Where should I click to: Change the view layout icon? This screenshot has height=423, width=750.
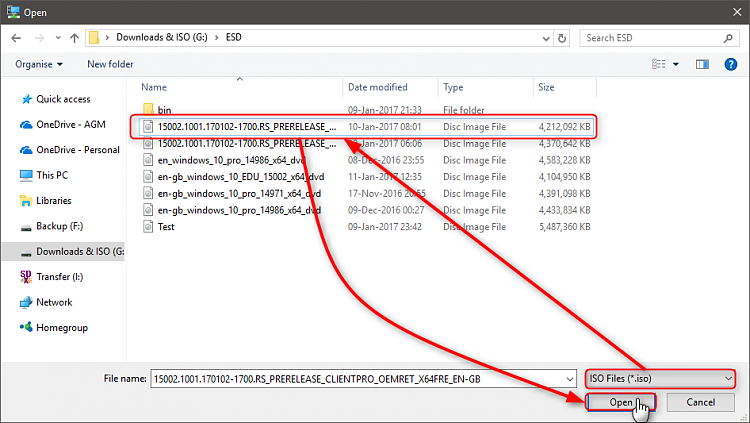click(659, 64)
